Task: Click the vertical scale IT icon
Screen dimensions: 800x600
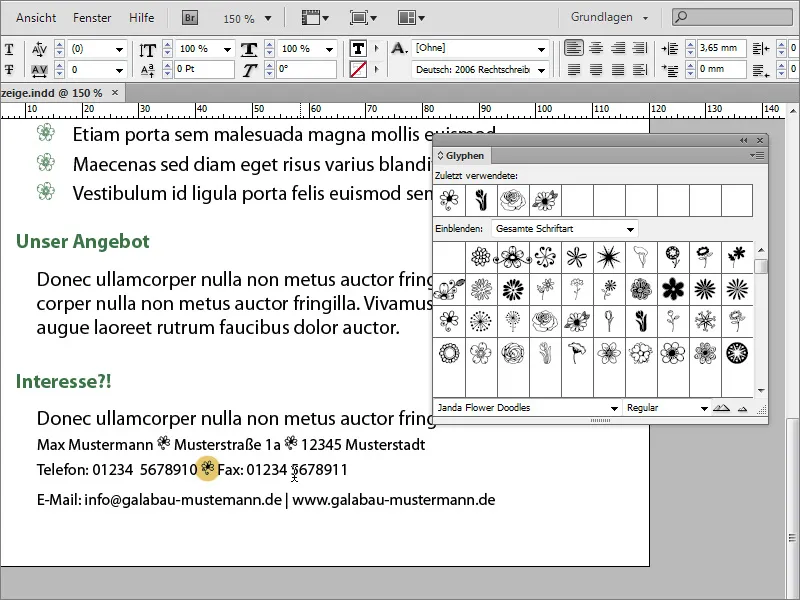Action: [147, 49]
